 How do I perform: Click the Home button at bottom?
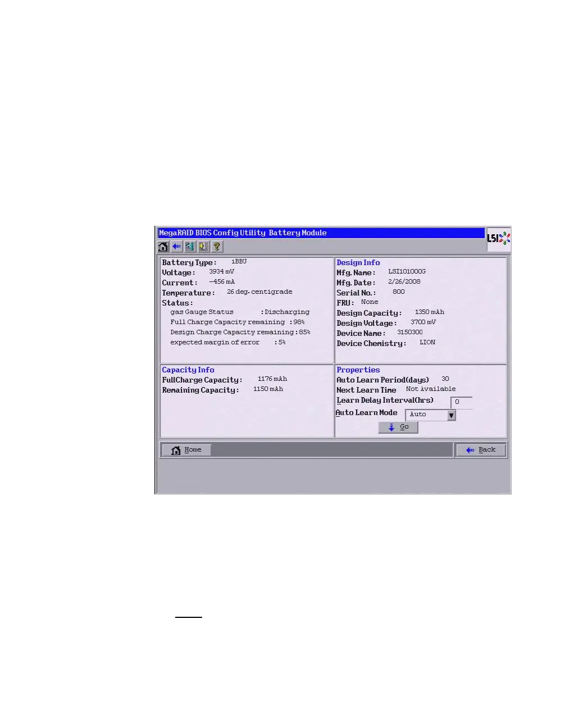186,450
